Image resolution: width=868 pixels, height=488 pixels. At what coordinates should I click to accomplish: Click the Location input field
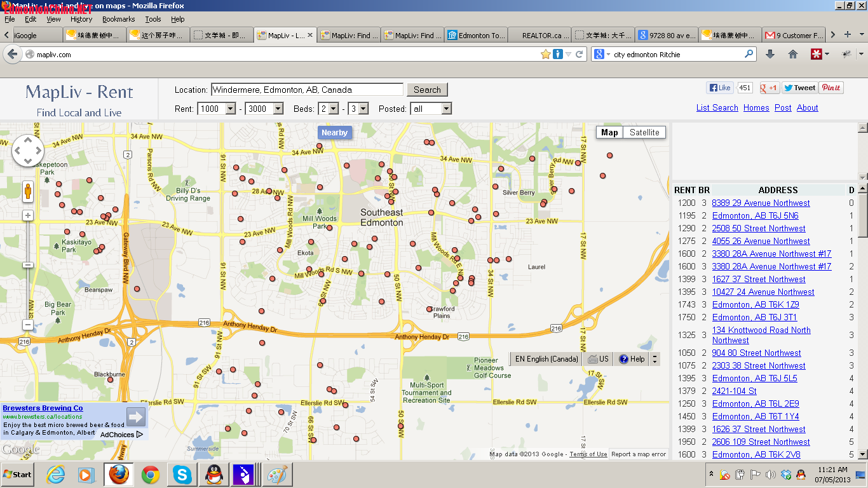tap(307, 90)
